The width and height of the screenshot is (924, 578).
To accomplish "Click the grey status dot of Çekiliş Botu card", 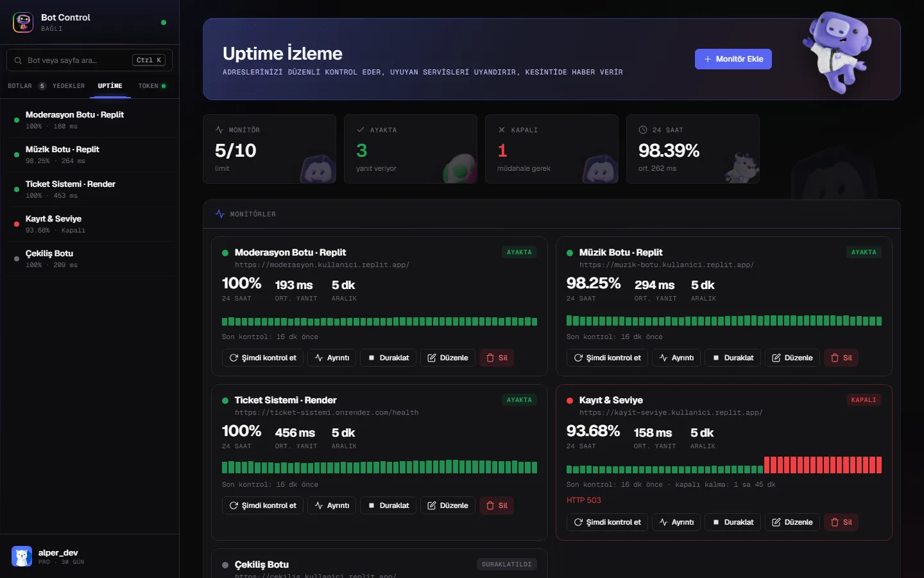I will pyautogui.click(x=225, y=565).
